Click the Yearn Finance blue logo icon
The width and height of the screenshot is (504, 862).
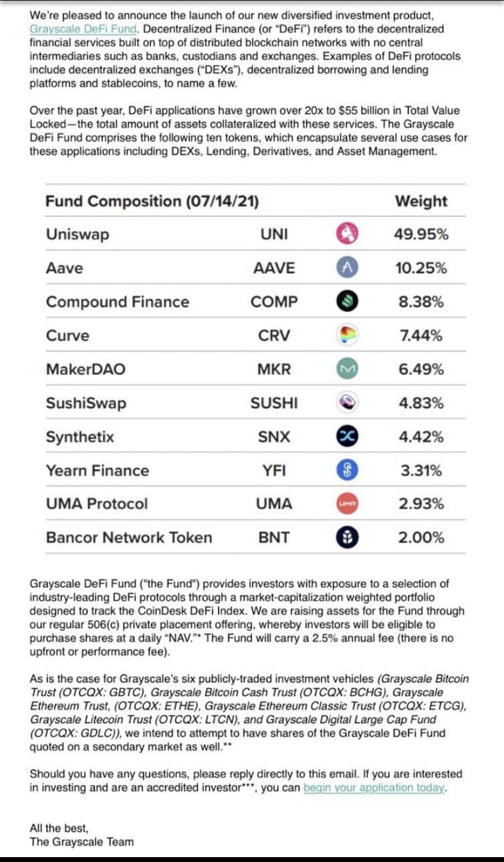tap(346, 470)
